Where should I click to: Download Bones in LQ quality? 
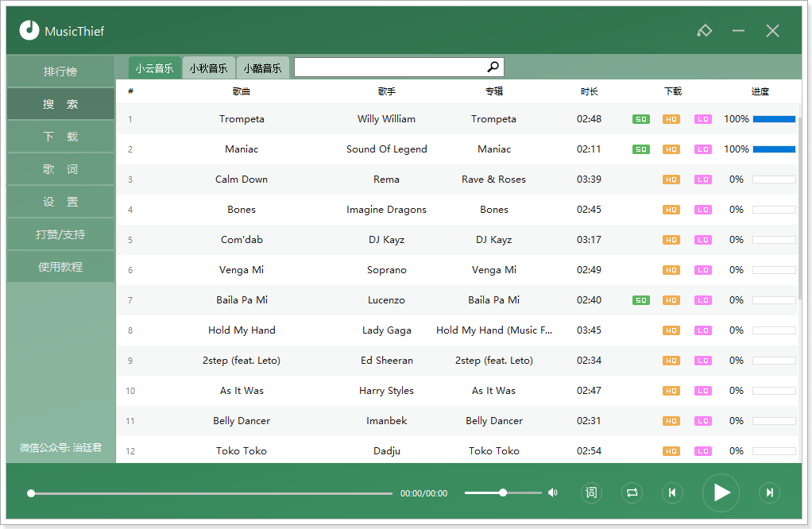click(x=702, y=210)
